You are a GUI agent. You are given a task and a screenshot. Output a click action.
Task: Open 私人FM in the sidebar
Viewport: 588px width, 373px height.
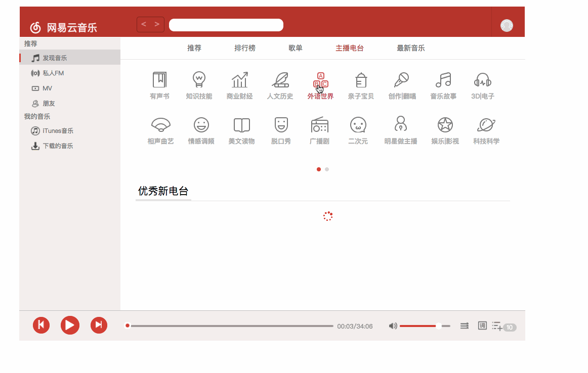pos(53,73)
